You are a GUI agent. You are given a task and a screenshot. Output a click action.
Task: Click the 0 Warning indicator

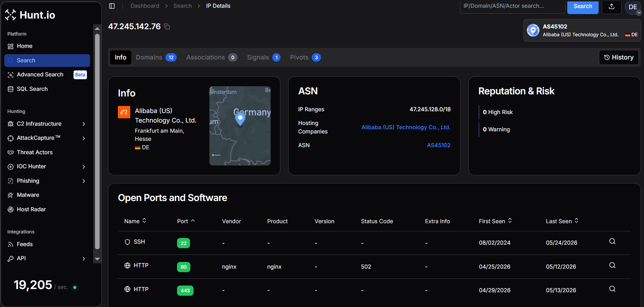tap(496, 130)
